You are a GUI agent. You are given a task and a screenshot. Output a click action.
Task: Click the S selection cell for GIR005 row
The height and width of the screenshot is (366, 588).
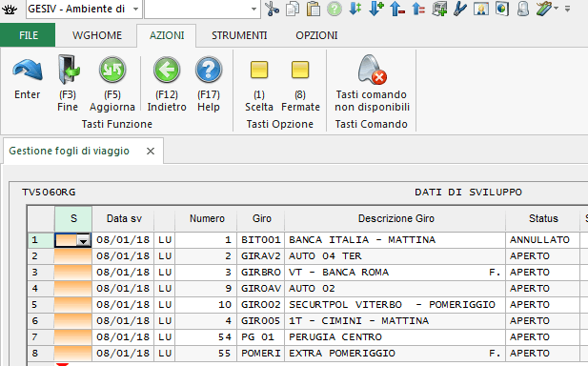coord(73,321)
